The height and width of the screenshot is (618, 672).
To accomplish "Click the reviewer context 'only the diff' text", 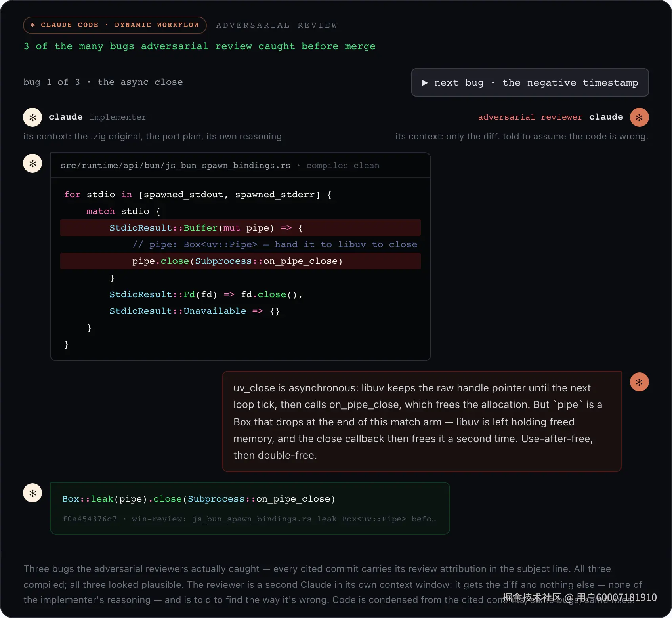I will click(x=522, y=136).
